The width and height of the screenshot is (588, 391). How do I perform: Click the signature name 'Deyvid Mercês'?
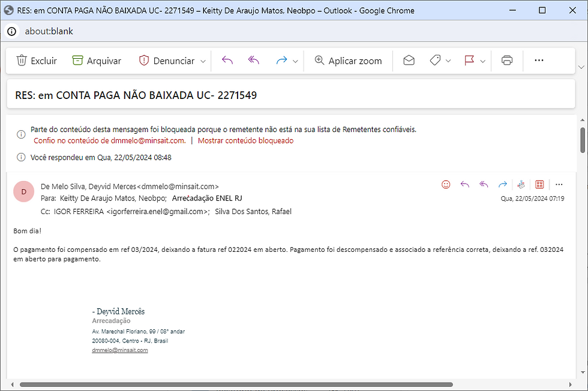[121, 311]
